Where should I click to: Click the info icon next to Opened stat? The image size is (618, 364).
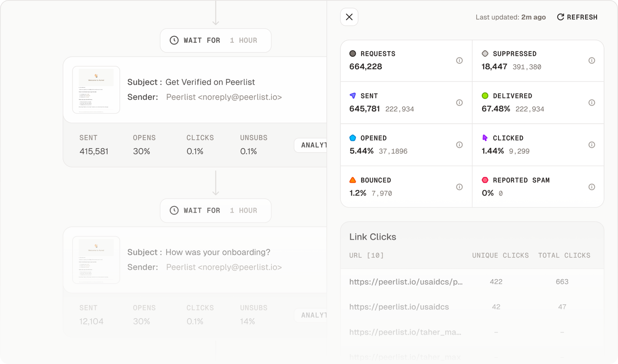click(x=459, y=145)
